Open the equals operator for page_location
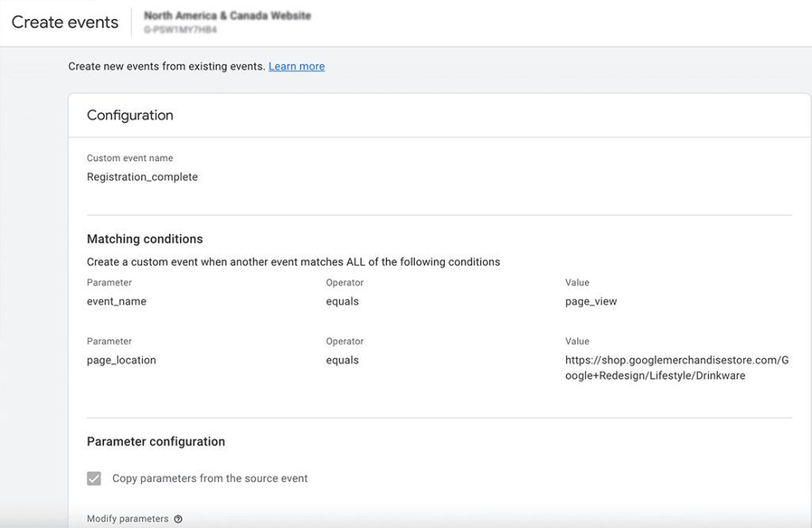The width and height of the screenshot is (812, 528). coord(343,360)
